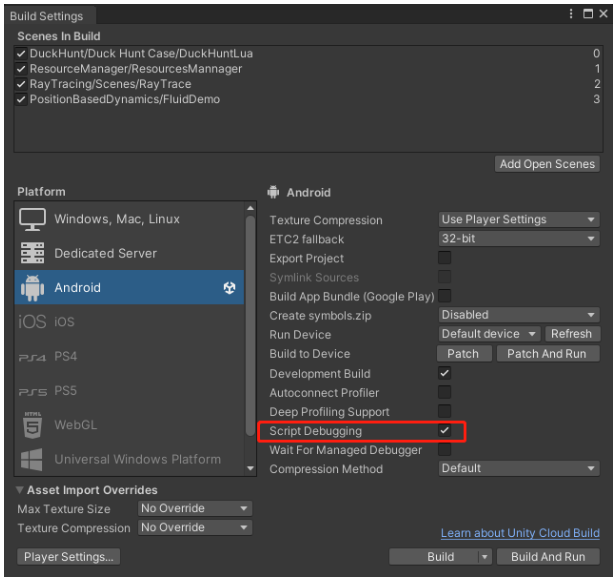
Task: Click the Patch And Run button
Action: click(548, 354)
